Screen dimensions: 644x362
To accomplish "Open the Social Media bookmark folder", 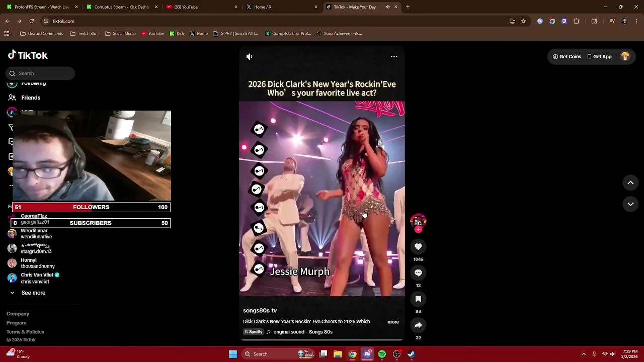I will click(x=120, y=34).
